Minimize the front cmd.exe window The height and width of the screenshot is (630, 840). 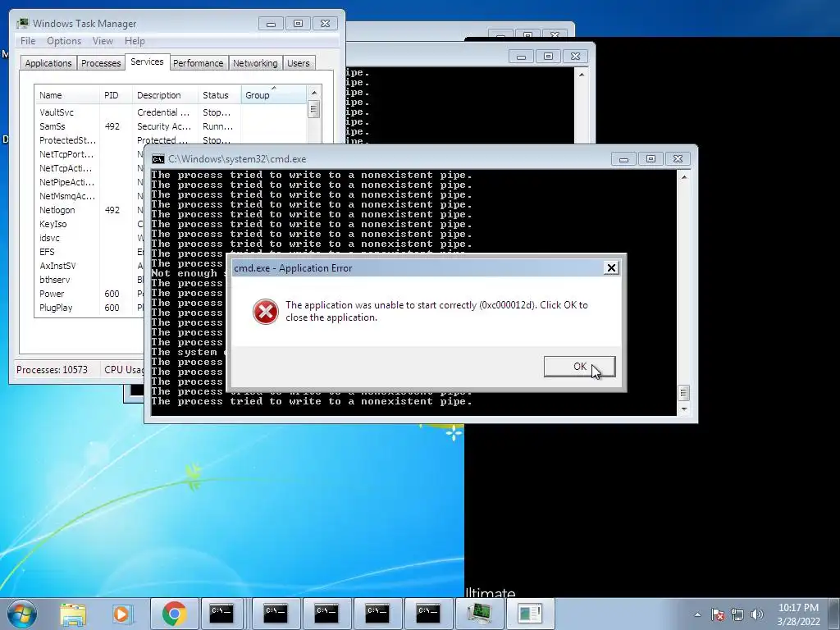(623, 159)
